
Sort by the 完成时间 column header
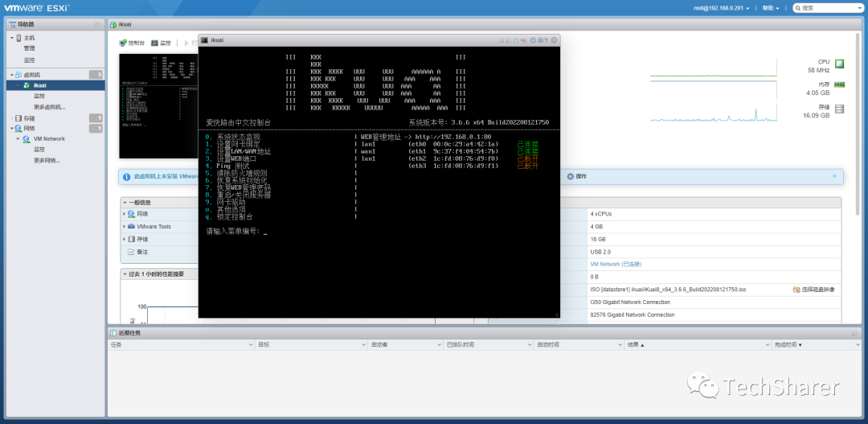(x=816, y=344)
